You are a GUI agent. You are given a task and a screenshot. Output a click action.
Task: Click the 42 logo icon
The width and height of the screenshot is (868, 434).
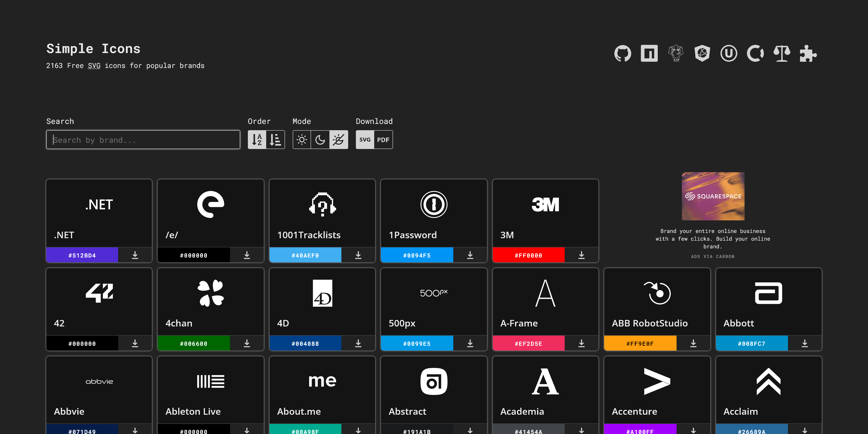click(99, 293)
